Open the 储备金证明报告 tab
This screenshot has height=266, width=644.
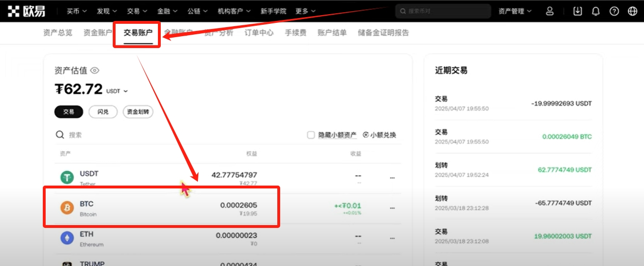tap(383, 33)
